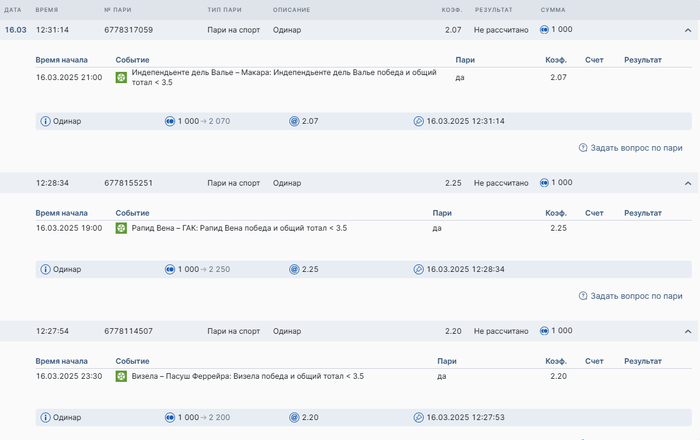Select bet number 6778114507
Viewport: 700px width, 440px height.
128,330
